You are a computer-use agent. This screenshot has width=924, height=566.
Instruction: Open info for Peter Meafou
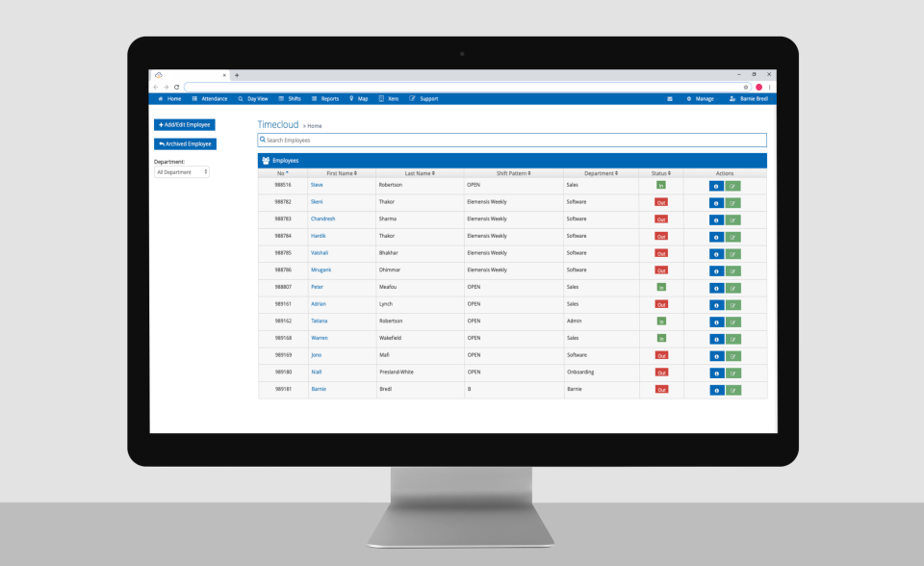tap(716, 289)
